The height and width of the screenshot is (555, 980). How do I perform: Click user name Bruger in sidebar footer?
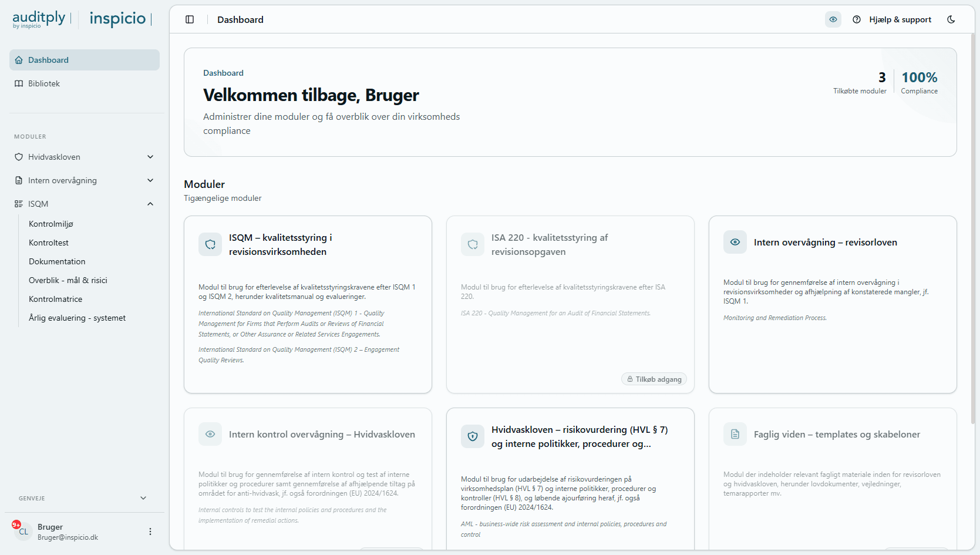tap(50, 527)
